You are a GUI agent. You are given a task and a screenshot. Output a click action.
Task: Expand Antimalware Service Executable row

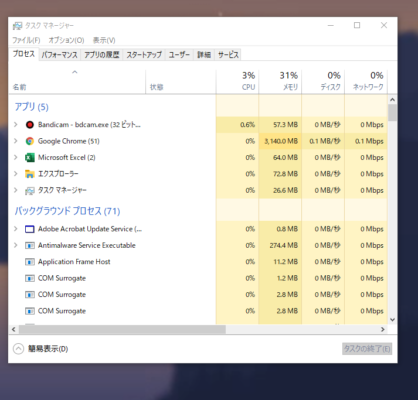(x=15, y=245)
